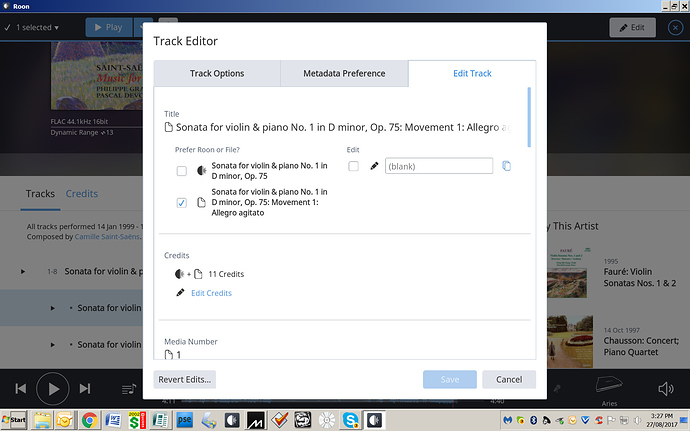Click the pencil icon beside Edit Credits
Viewport: 690px width, 431px height.
point(180,292)
